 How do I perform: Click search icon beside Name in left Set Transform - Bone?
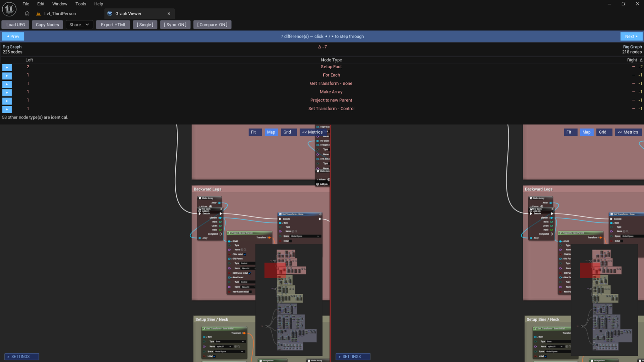(296, 231)
